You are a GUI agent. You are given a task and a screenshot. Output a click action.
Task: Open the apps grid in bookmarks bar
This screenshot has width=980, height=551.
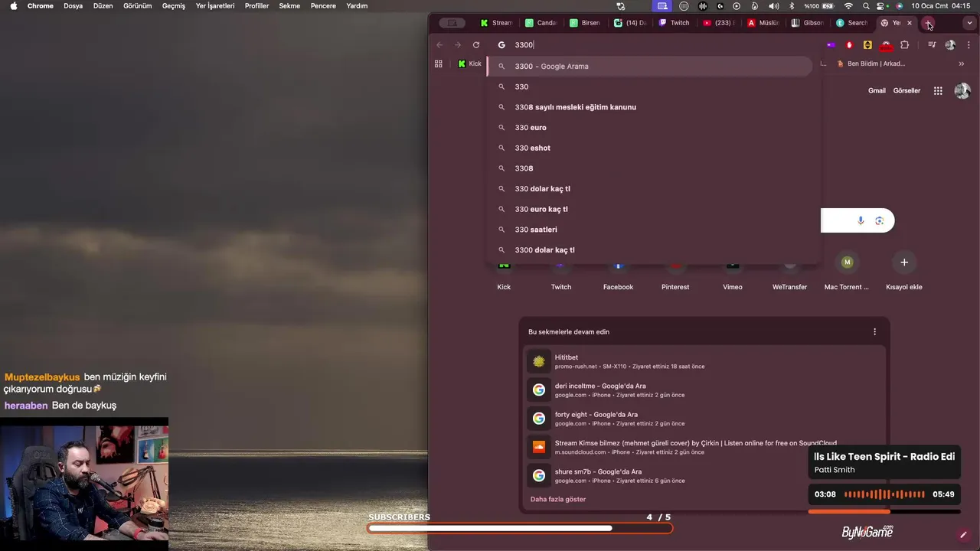pyautogui.click(x=439, y=64)
